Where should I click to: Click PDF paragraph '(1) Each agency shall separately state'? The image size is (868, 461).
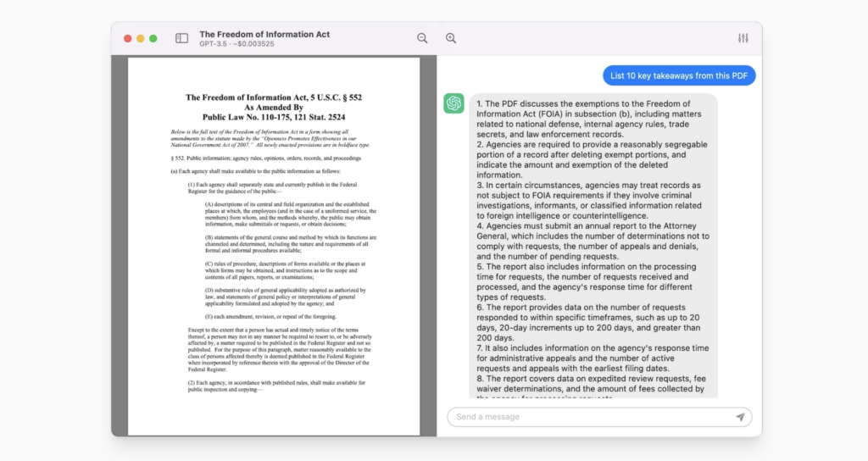pos(272,188)
